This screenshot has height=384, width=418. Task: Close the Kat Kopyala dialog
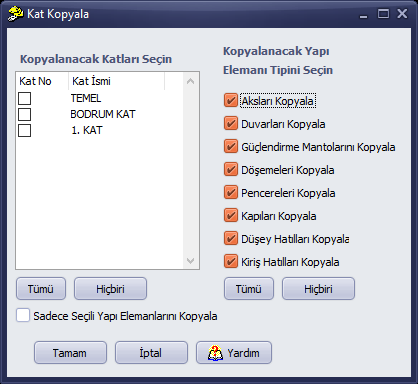[402, 14]
